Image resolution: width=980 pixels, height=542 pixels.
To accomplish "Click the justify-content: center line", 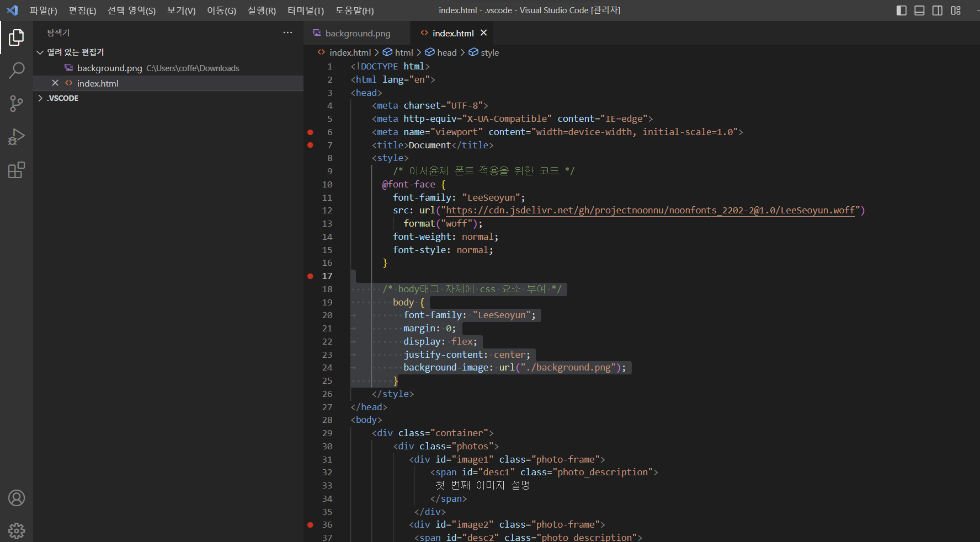I will click(x=467, y=355).
